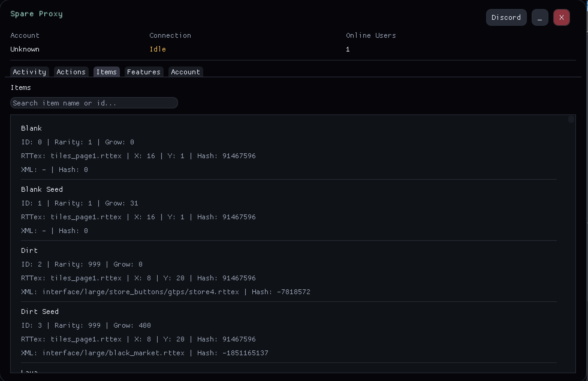
Task: Click the Discord button
Action: point(506,17)
